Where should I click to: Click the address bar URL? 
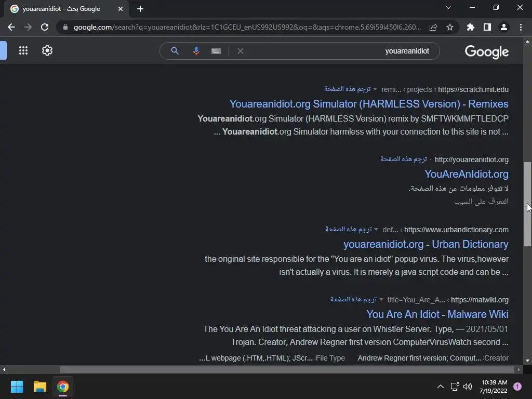click(x=247, y=27)
